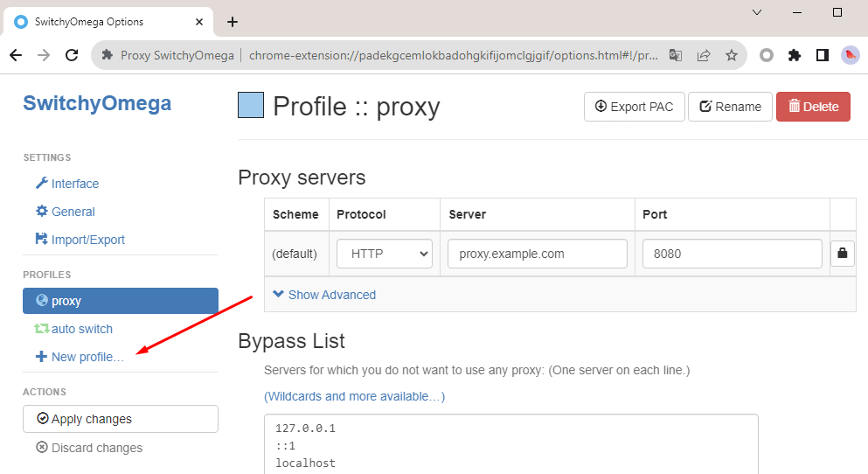This screenshot has height=474, width=868.
Task: Open the HTTP protocol dropdown
Action: 385,254
